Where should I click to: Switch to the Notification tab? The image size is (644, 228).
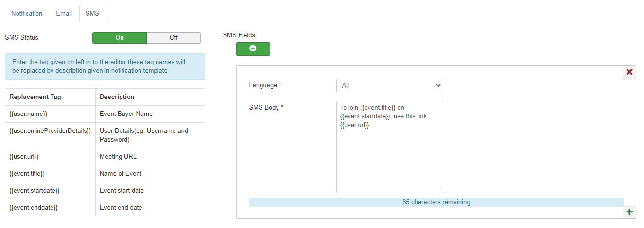point(27,13)
